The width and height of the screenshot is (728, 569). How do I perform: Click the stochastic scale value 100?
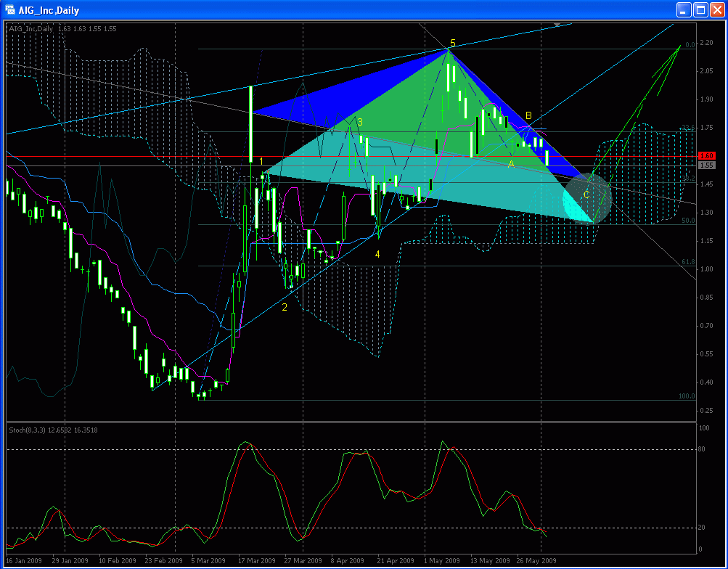(704, 428)
